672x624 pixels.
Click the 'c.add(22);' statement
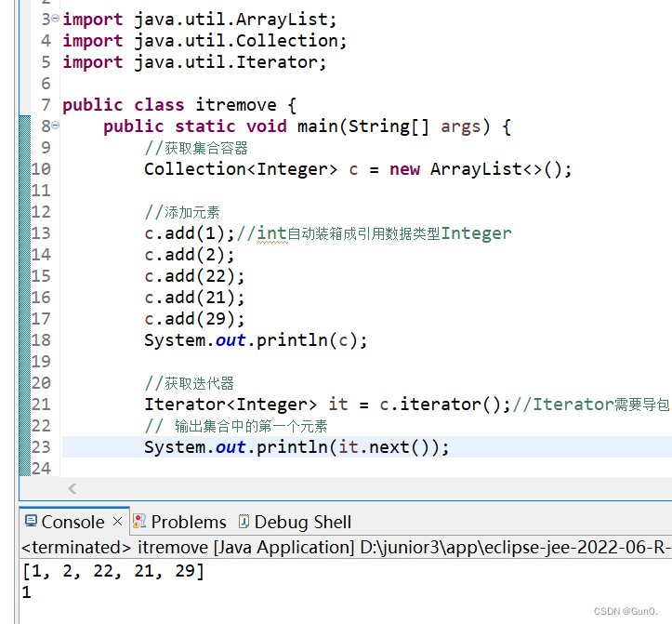[x=194, y=276]
